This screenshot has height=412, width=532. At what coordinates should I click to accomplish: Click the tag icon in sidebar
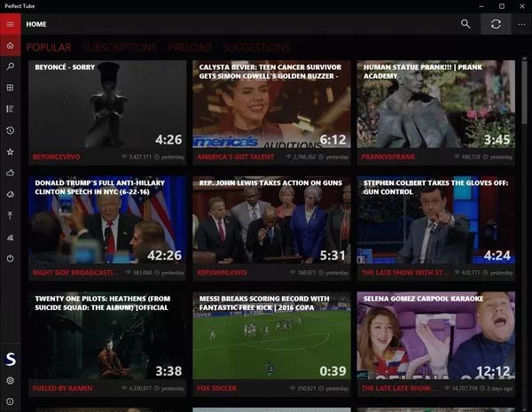(x=10, y=194)
